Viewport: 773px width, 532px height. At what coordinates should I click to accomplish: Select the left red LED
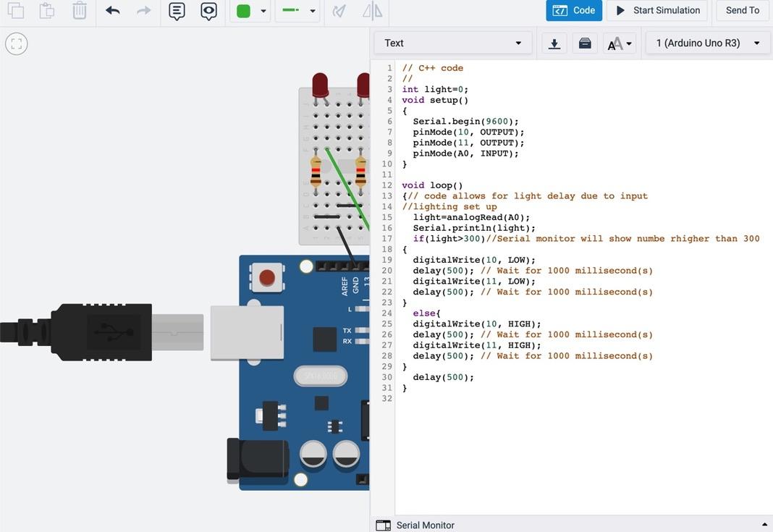pos(321,86)
